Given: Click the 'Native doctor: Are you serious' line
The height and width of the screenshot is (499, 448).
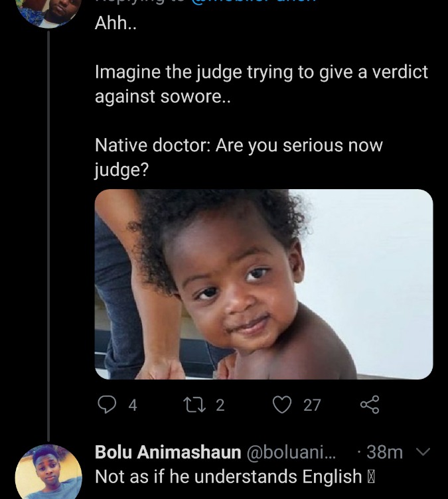Looking at the screenshot, I should 239,157.
